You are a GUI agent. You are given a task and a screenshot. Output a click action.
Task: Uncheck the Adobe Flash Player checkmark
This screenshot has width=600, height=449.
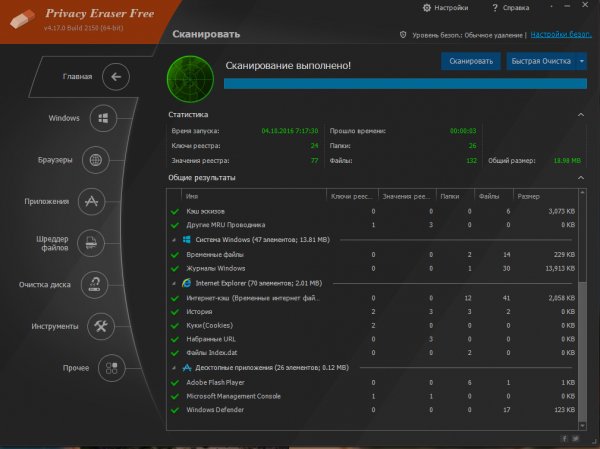[175, 383]
